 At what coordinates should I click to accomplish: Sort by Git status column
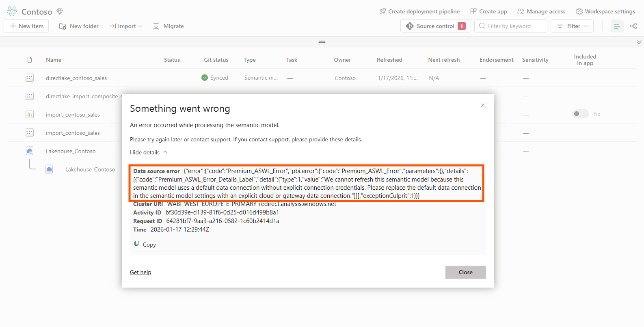216,60
